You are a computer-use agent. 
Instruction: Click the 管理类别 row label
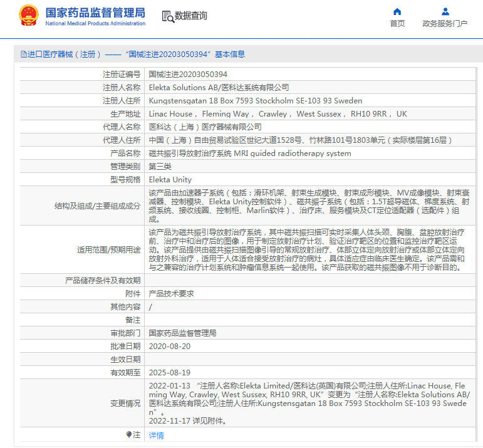click(x=125, y=167)
